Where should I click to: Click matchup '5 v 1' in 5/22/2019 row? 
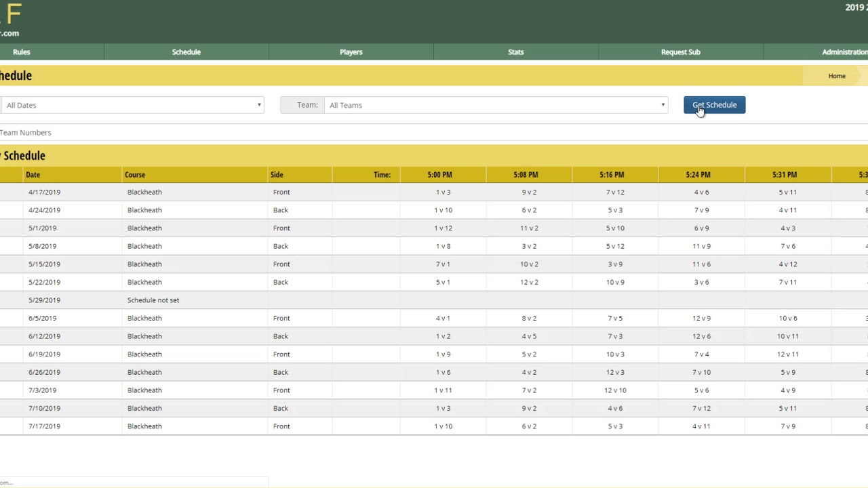[x=443, y=282]
